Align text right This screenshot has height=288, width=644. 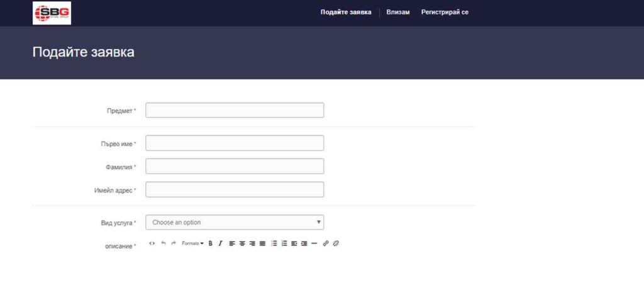252,243
